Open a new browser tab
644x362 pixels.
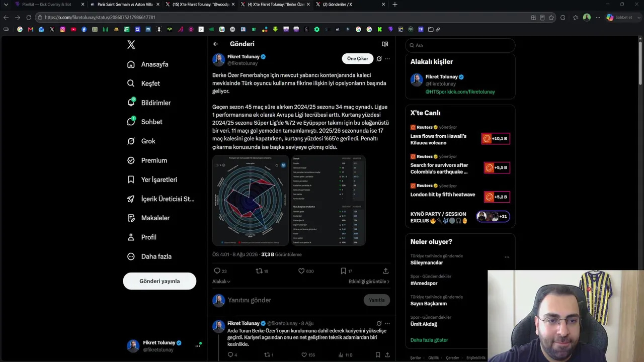click(x=395, y=5)
